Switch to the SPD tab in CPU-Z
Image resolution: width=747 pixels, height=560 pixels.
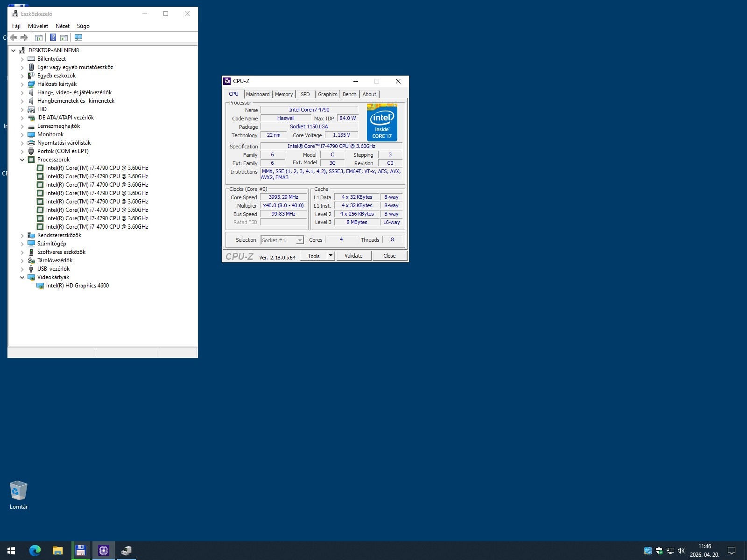click(x=305, y=94)
